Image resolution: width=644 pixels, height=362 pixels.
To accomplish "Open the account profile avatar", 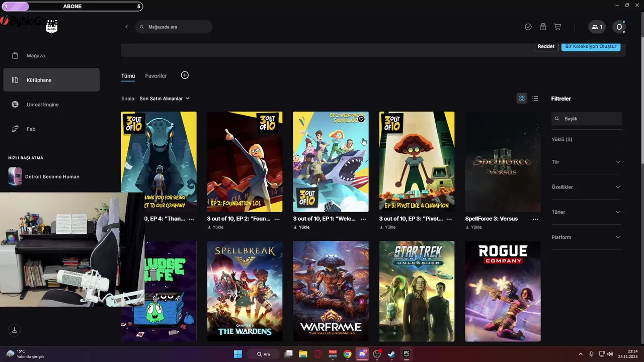I will tap(619, 27).
